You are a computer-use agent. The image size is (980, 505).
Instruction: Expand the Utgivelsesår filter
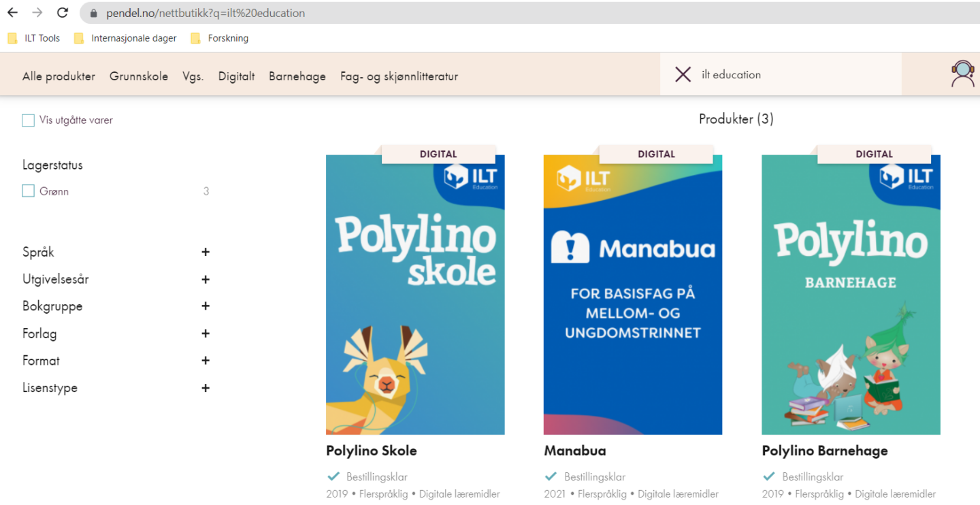coord(206,280)
